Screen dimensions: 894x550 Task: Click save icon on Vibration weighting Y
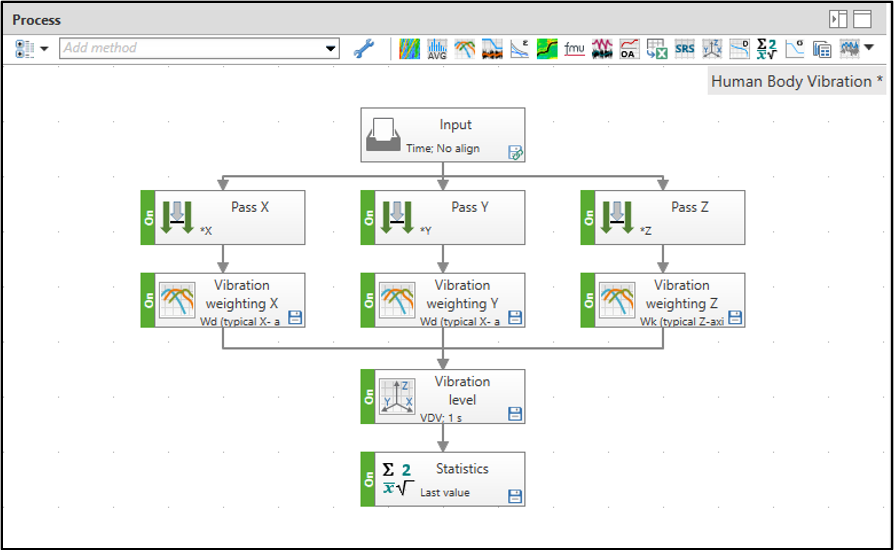pyautogui.click(x=515, y=317)
